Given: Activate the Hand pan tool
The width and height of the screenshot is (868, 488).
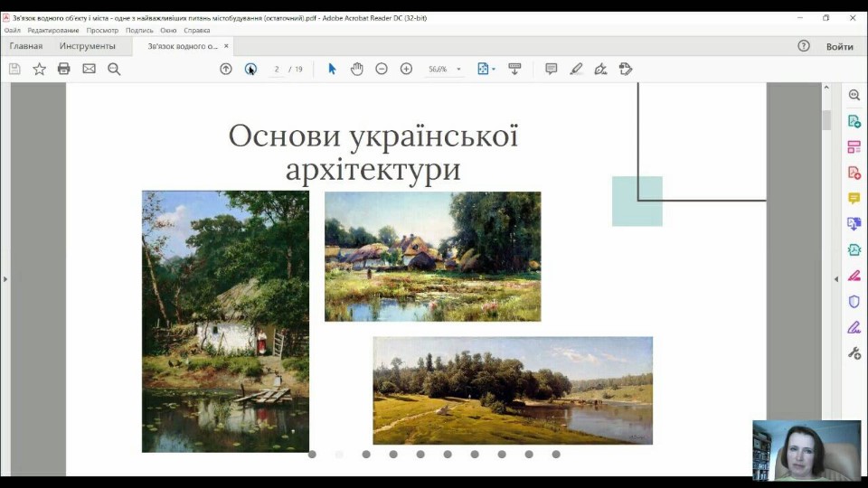Looking at the screenshot, I should click(x=357, y=69).
